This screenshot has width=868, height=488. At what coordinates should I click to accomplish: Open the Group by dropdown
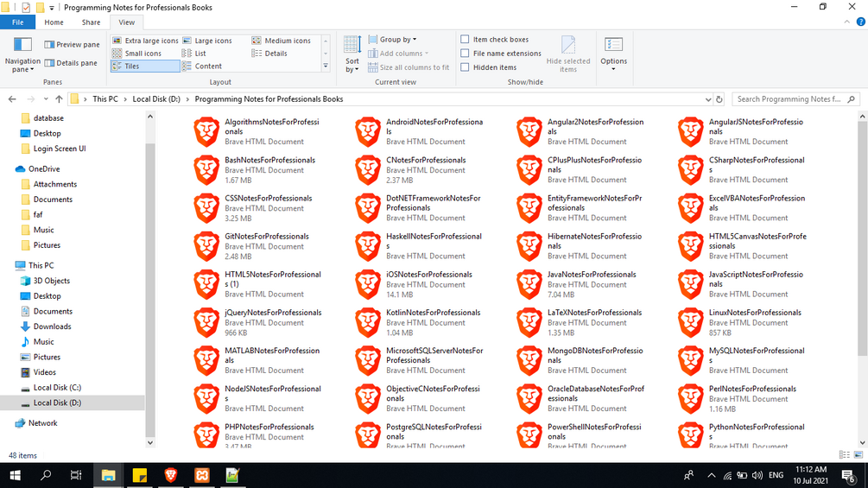[x=392, y=39]
